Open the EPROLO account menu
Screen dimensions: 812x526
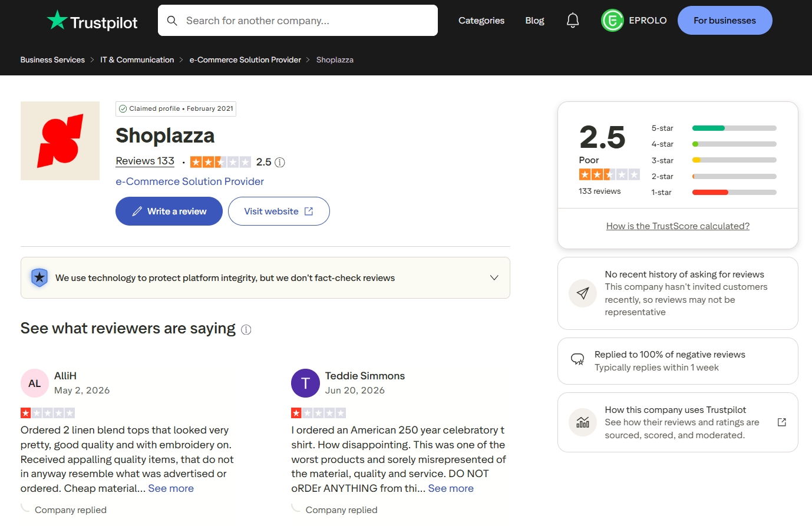coord(634,21)
